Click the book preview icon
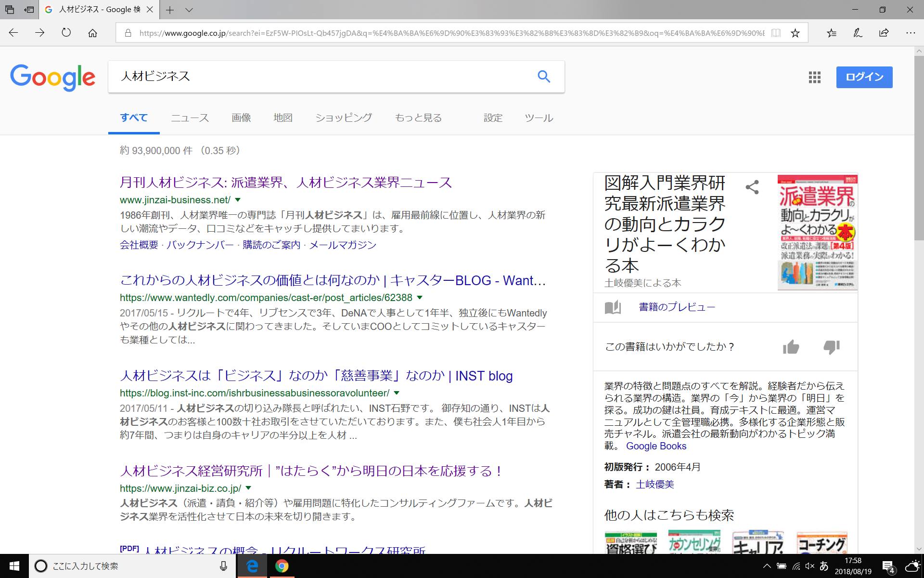Image resolution: width=924 pixels, height=578 pixels. [613, 307]
